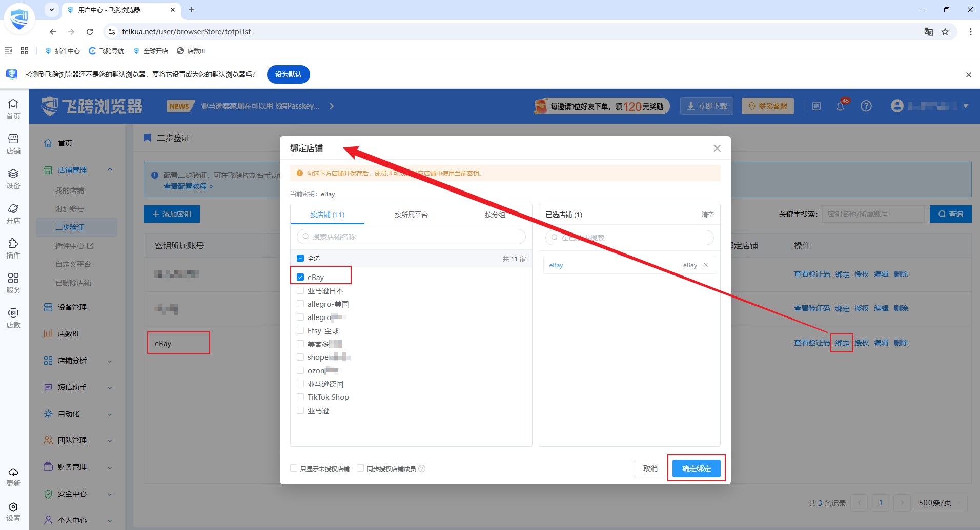This screenshot has height=530, width=980.
Task: Toggle the sidebar list icon in bookmarks bar
Action: (x=8, y=51)
